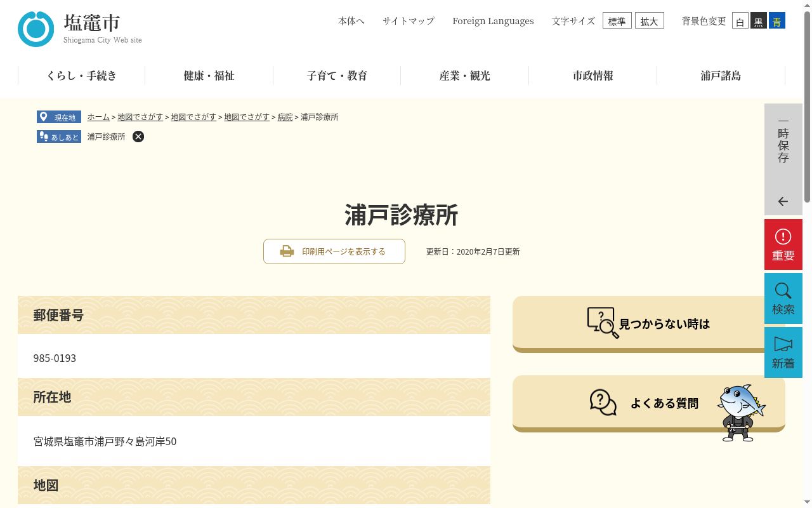812x508 pixels.
Task: Open the 浦戸諸島 menu
Action: click(721, 76)
